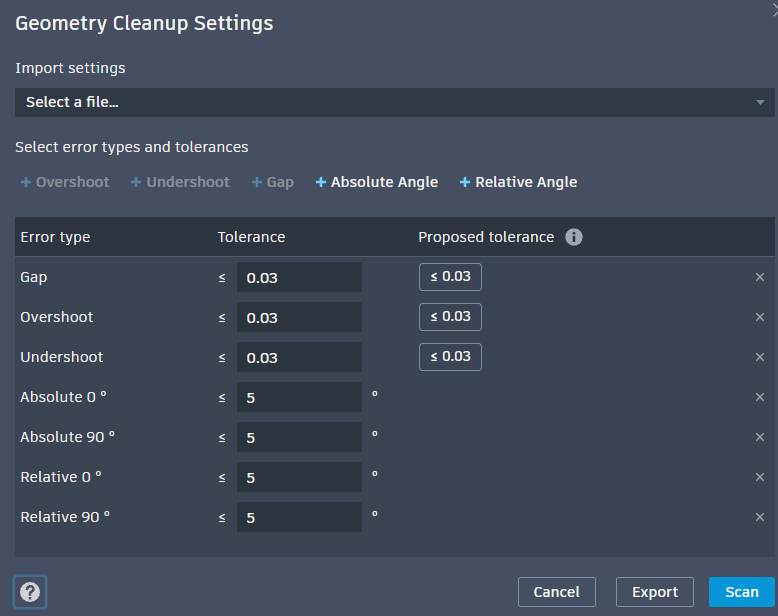Viewport: 778px width, 616px height.
Task: Edit the Absolute 0° tolerance field
Action: pos(299,397)
